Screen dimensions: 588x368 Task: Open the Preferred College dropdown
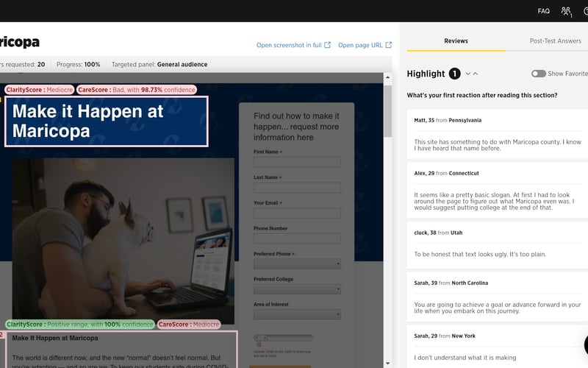(297, 289)
